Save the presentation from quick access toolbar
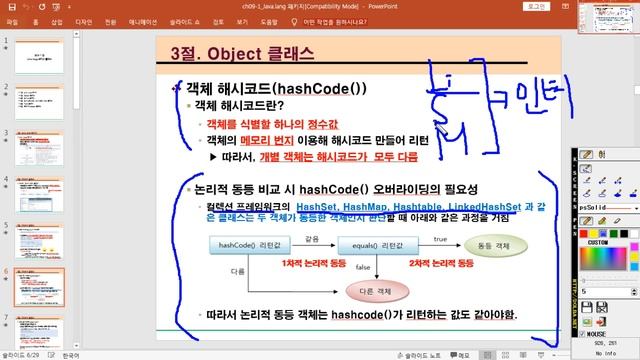The image size is (640, 360). (x=12, y=7)
